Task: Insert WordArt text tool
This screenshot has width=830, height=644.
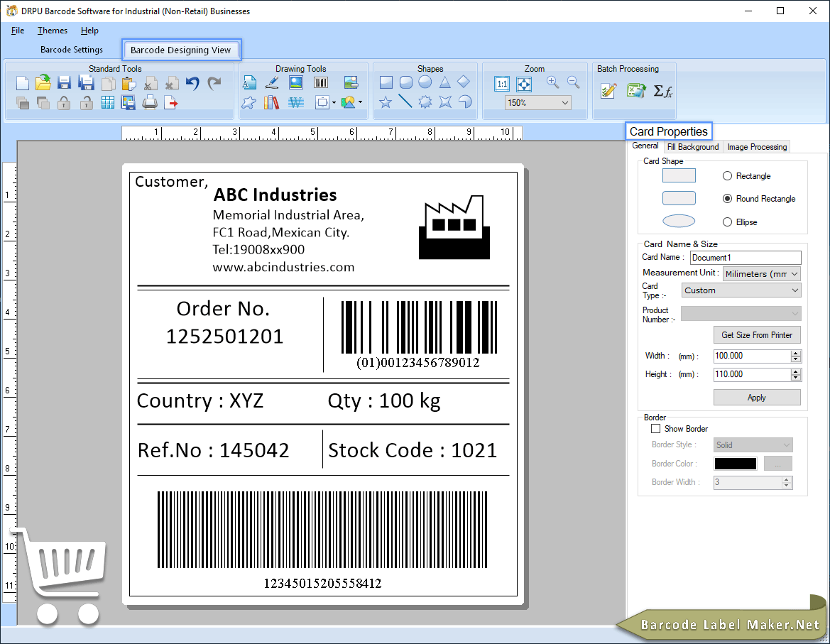Action: point(296,102)
